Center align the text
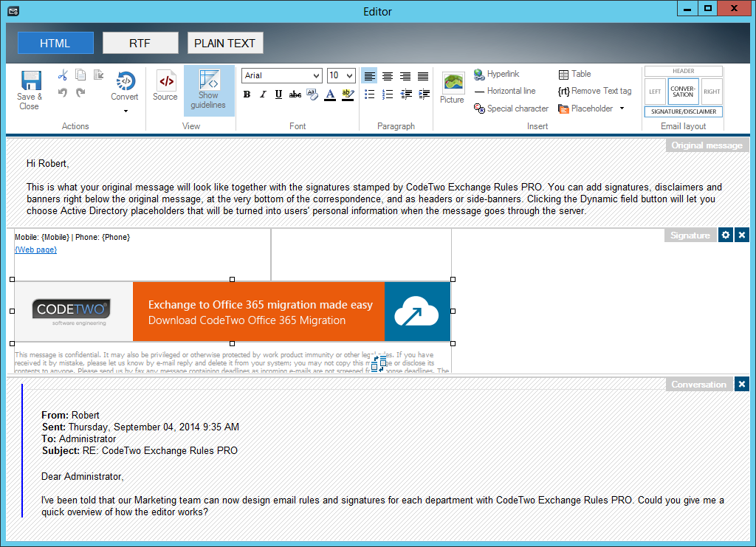This screenshot has height=547, width=756. 387,76
